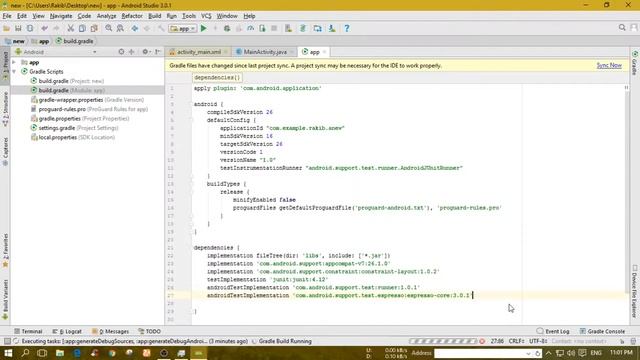Toggle the Structure tool window sidebar tab
This screenshot has height=360, width=640.
pos(5,109)
